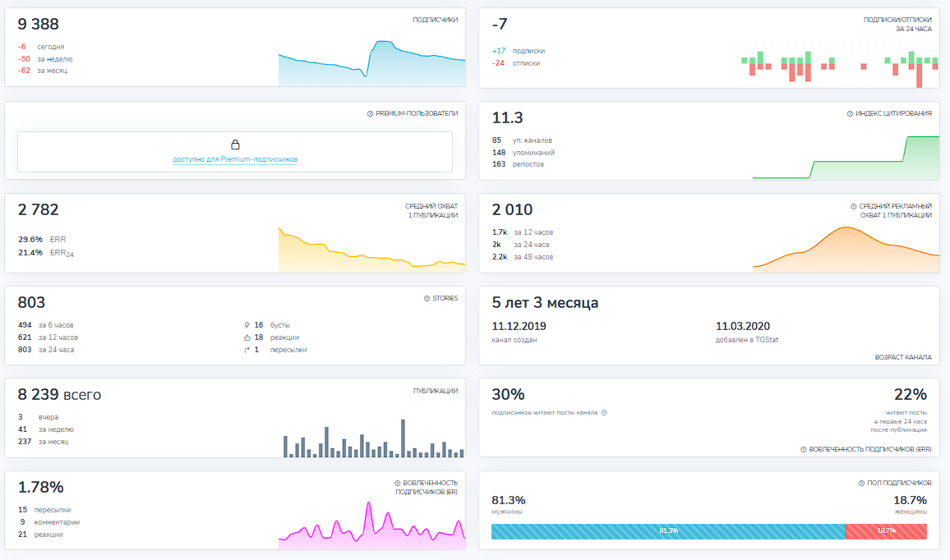Viewport: 950px width, 560px height.
Task: Click the yellow average reach chart
Action: coord(372,250)
